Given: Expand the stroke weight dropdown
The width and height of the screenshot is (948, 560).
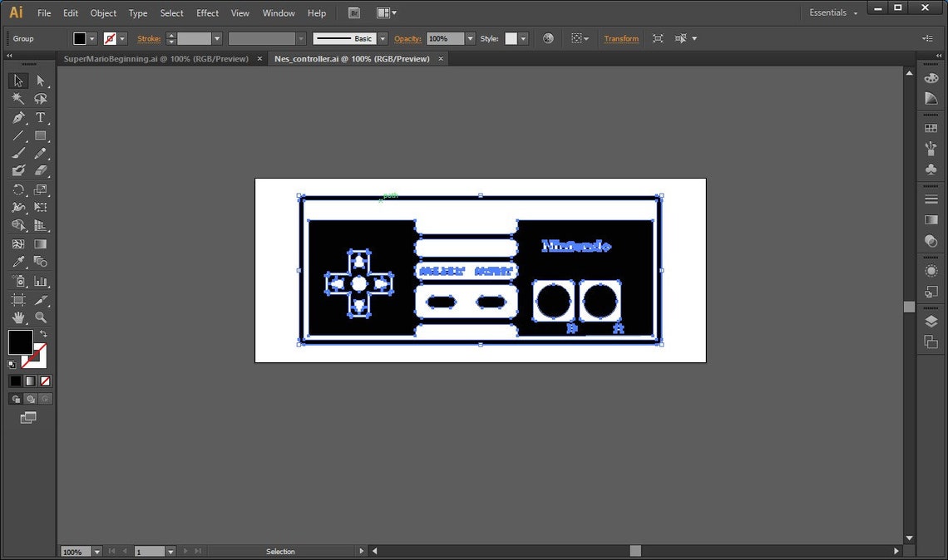Looking at the screenshot, I should (217, 38).
